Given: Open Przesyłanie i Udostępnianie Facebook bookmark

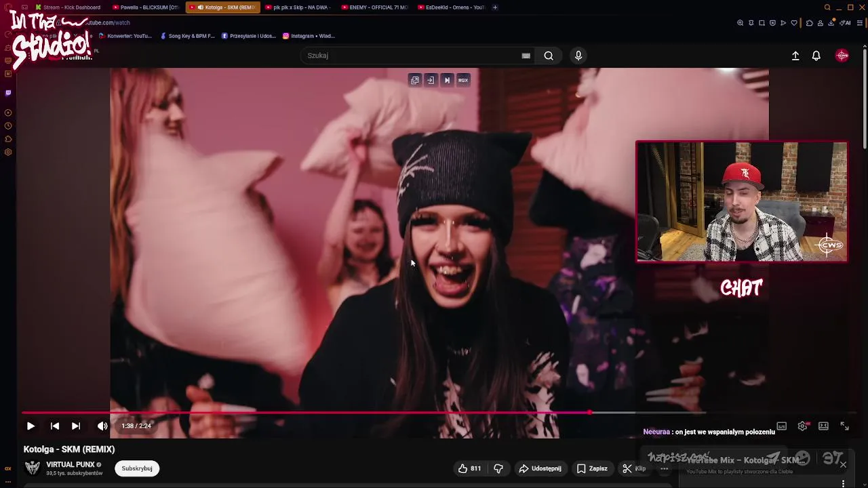Looking at the screenshot, I should (x=249, y=36).
